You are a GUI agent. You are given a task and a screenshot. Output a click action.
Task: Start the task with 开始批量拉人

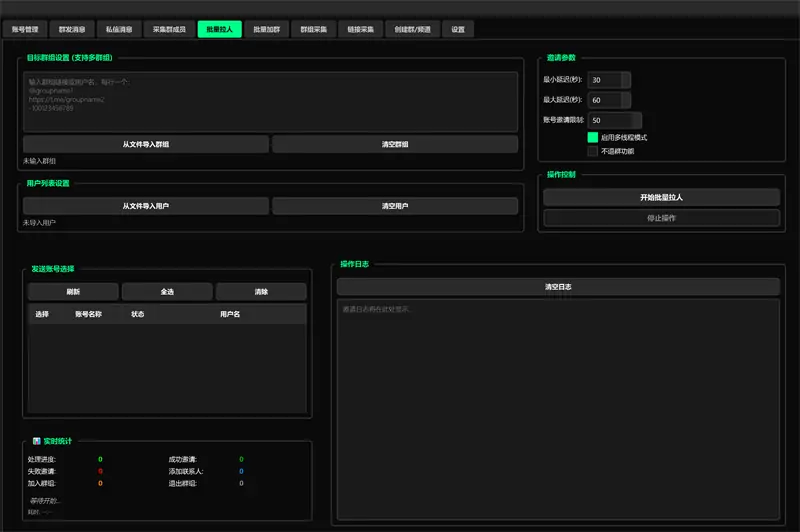(x=661, y=197)
